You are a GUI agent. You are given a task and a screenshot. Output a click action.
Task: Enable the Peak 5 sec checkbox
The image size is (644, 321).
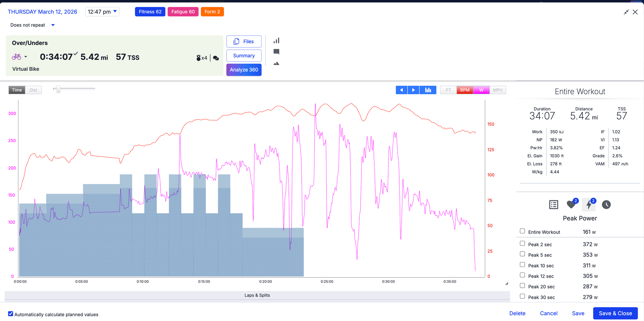click(x=522, y=254)
